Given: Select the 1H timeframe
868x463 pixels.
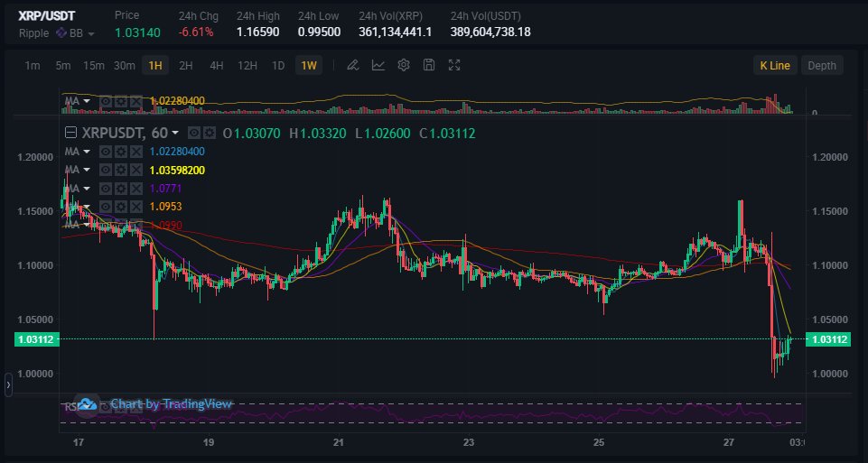Looking at the screenshot, I should (x=155, y=65).
